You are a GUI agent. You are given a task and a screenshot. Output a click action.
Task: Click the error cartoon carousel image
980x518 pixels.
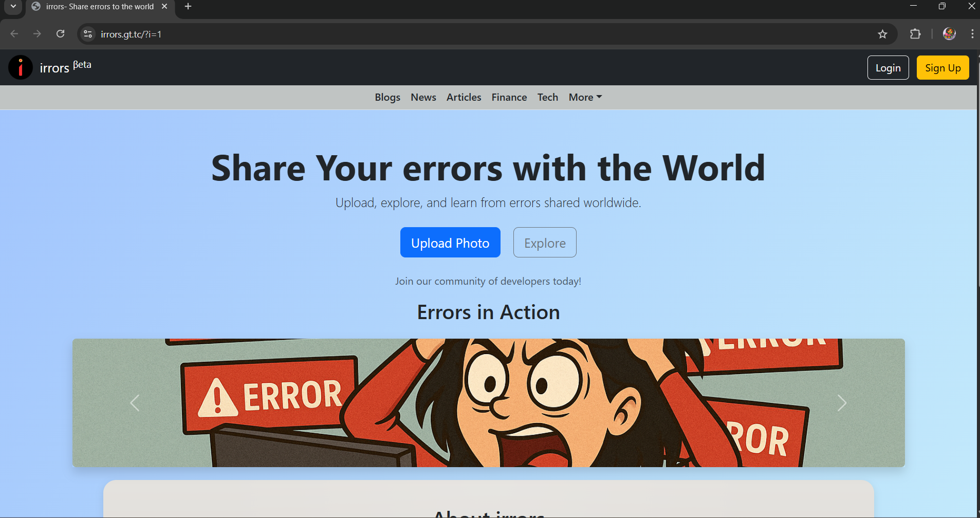point(488,403)
